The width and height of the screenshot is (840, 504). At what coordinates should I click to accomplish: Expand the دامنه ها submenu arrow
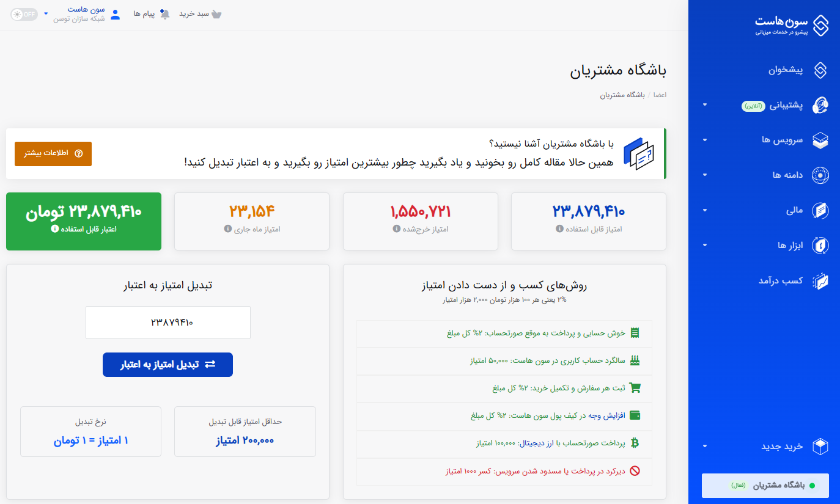(x=705, y=175)
